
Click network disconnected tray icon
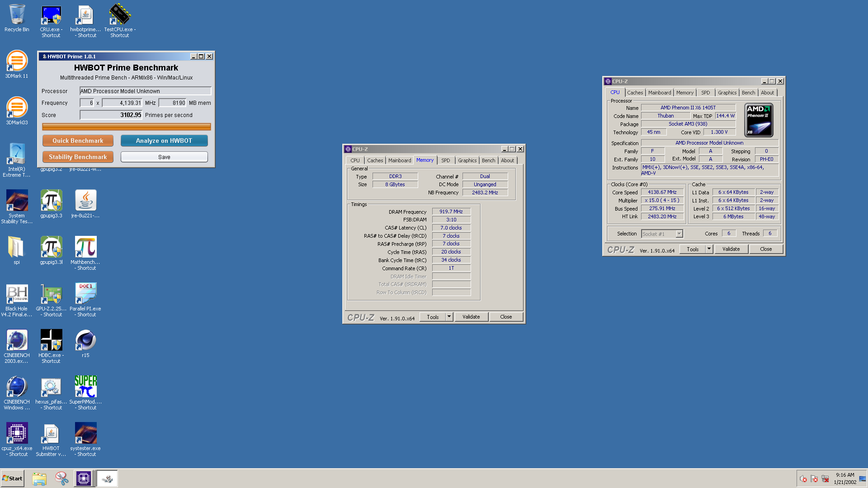(825, 479)
